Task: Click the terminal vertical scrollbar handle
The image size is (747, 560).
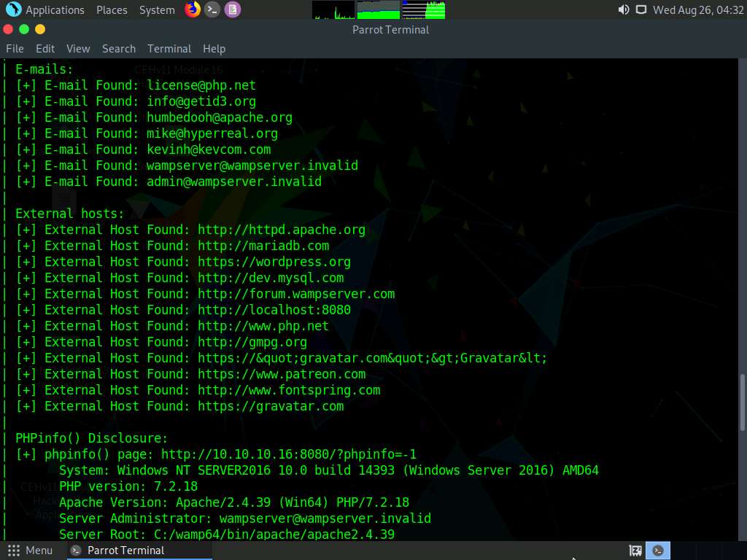Action: pyautogui.click(x=742, y=402)
